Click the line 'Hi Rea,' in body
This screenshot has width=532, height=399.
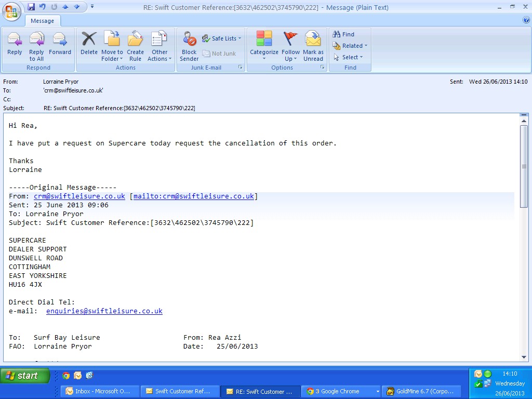coord(23,126)
